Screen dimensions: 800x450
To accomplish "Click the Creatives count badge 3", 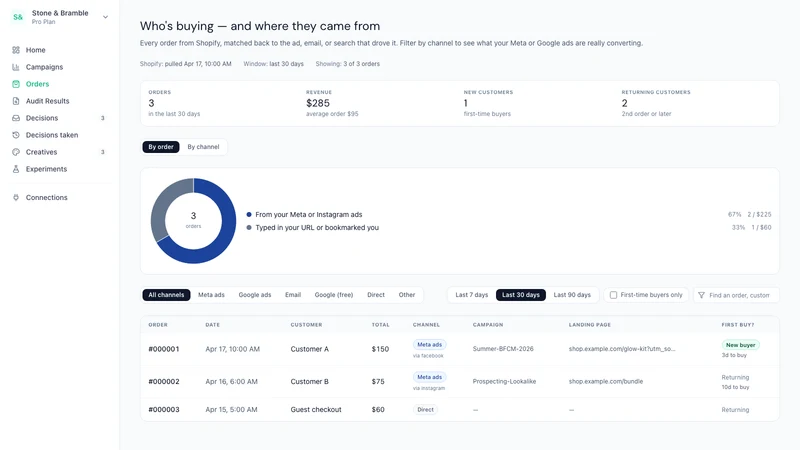I will [x=103, y=152].
